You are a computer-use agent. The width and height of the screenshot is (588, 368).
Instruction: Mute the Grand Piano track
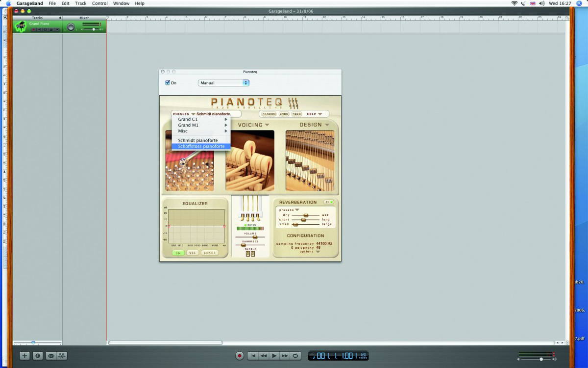(40, 29)
